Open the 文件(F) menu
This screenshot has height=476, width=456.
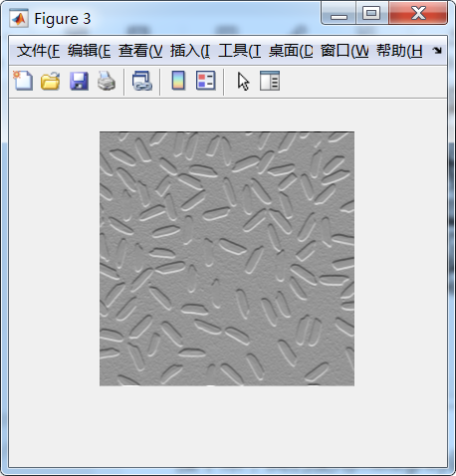coord(38,51)
